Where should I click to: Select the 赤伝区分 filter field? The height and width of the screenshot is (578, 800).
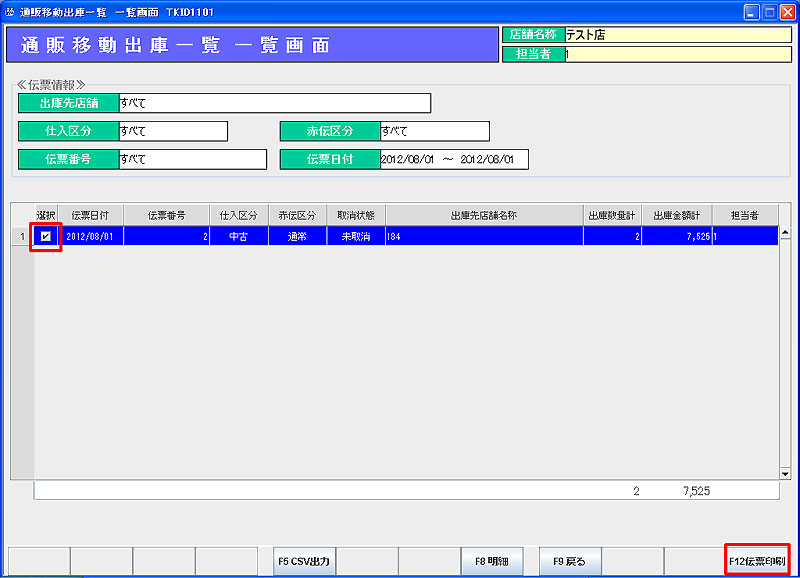(434, 131)
